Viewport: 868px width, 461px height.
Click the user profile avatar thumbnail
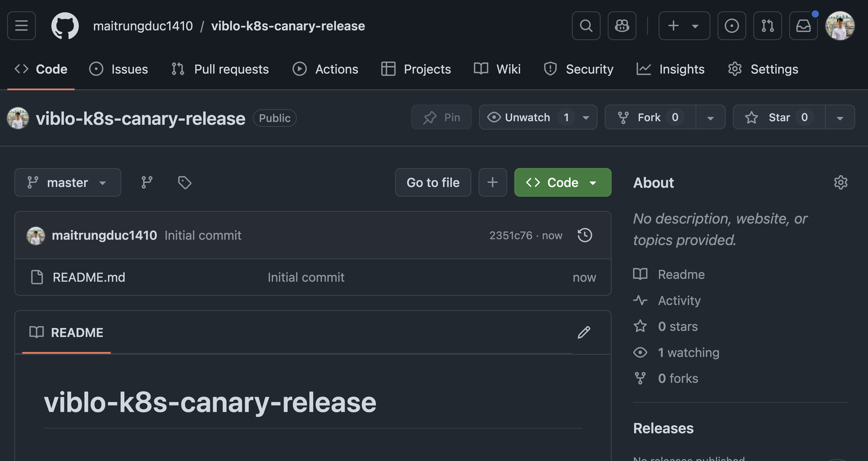click(840, 26)
